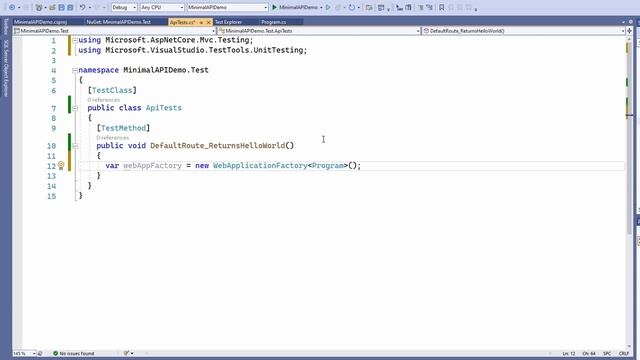640x360 pixels.
Task: Open the Any CPU platform dropdown
Action: (162, 7)
